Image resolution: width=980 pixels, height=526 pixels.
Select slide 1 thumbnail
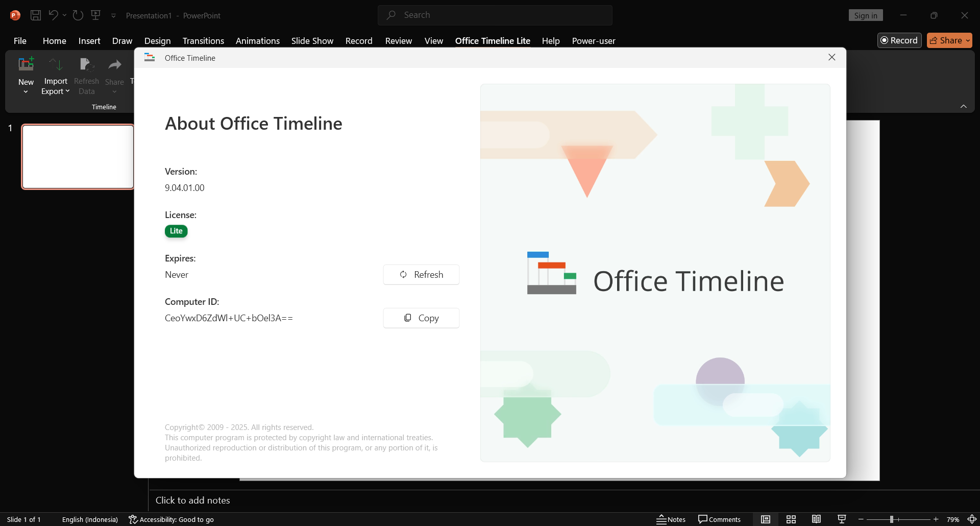coord(78,157)
